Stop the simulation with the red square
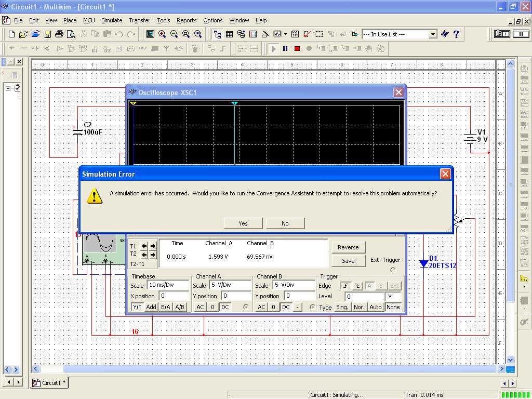The height and width of the screenshot is (399, 532). point(297,48)
